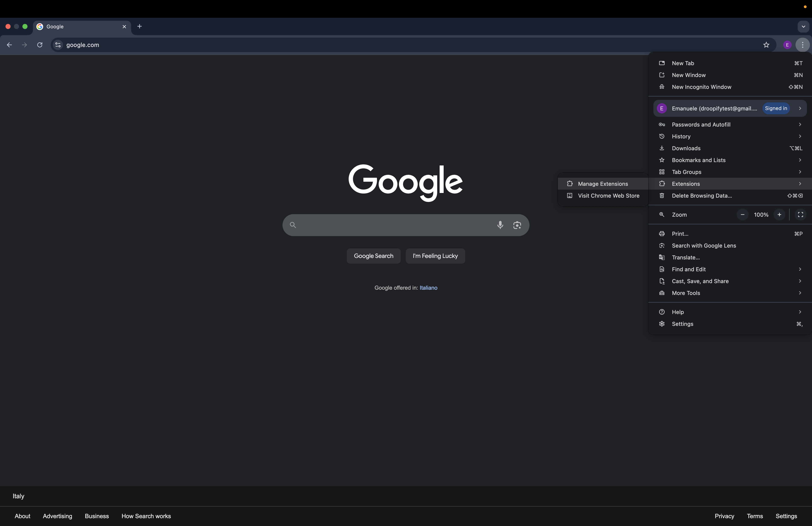The height and width of the screenshot is (526, 812).
Task: Click the Google Search button
Action: click(x=374, y=256)
